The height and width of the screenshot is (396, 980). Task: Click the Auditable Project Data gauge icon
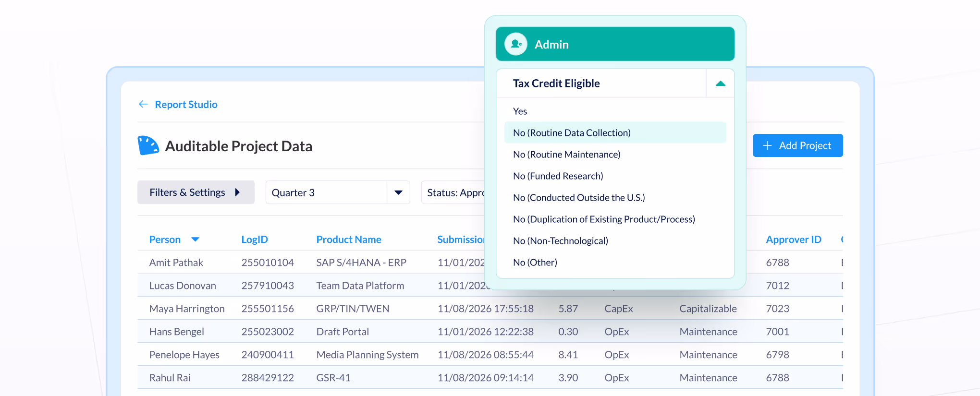[x=148, y=145]
